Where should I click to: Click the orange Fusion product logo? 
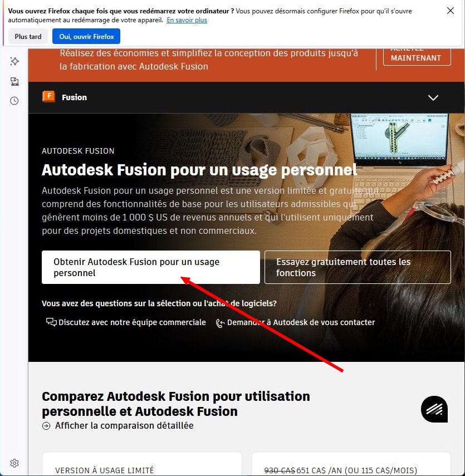48,97
